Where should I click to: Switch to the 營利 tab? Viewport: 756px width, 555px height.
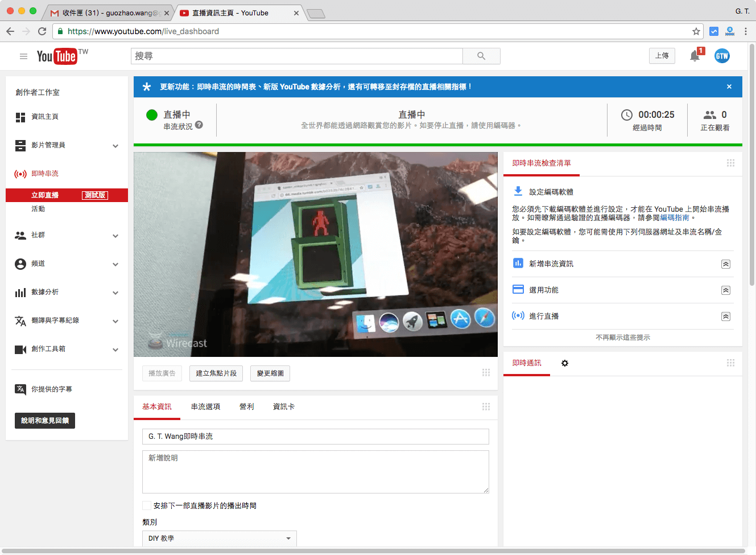tap(247, 406)
